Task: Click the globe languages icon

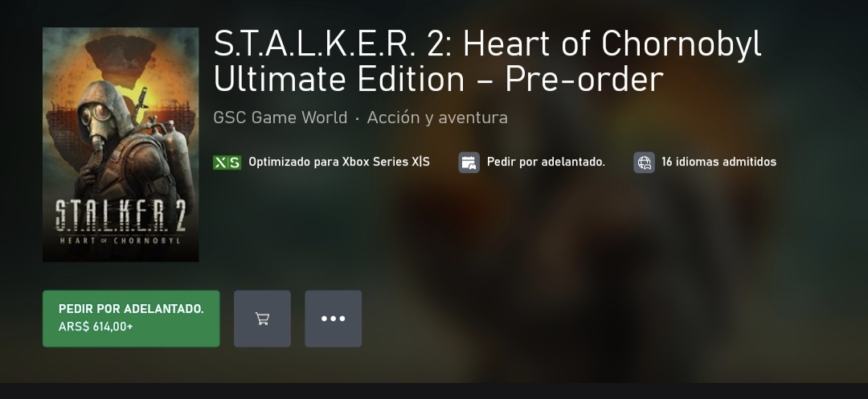Action: coord(644,162)
